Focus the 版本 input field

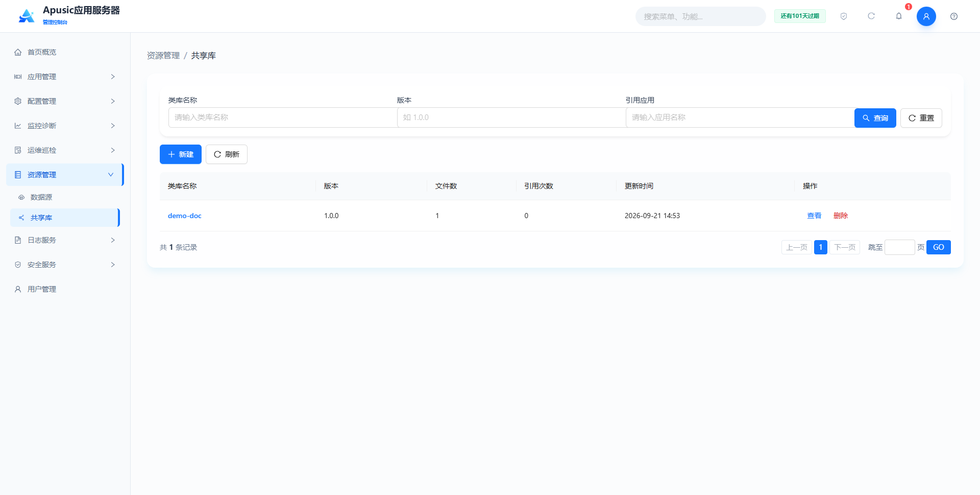pyautogui.click(x=511, y=117)
